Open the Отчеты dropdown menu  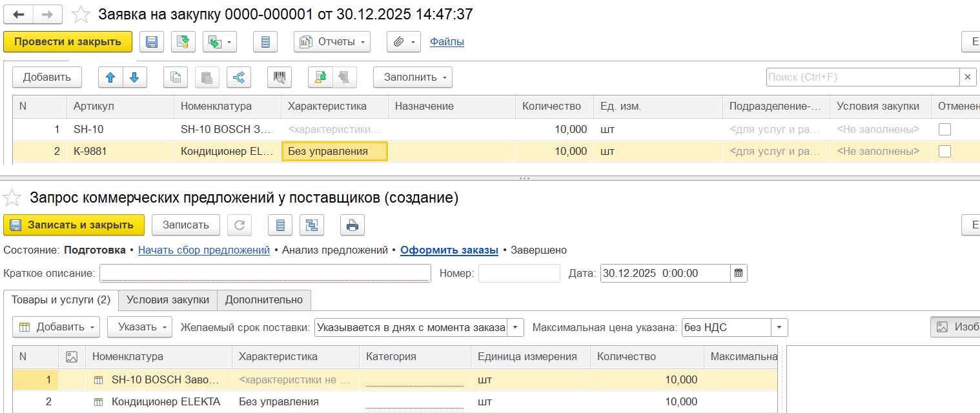click(x=332, y=42)
